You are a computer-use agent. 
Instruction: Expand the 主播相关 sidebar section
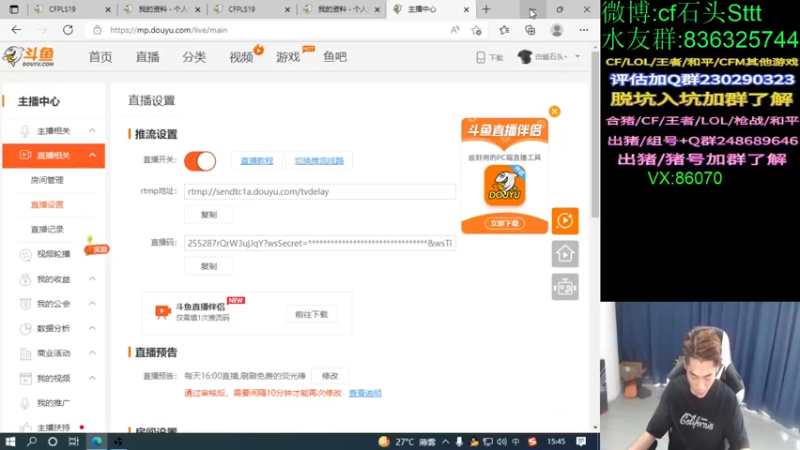tap(92, 131)
